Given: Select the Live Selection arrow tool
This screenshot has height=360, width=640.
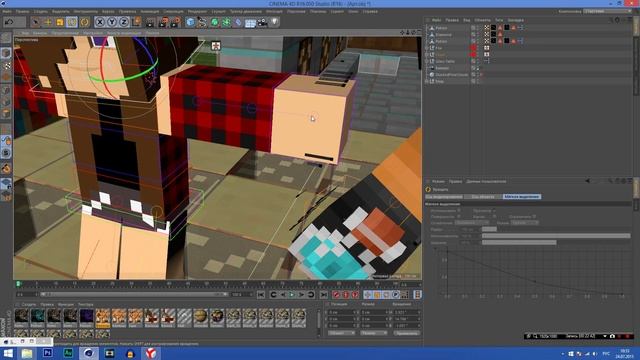Looking at the screenshot, I should click(36, 22).
